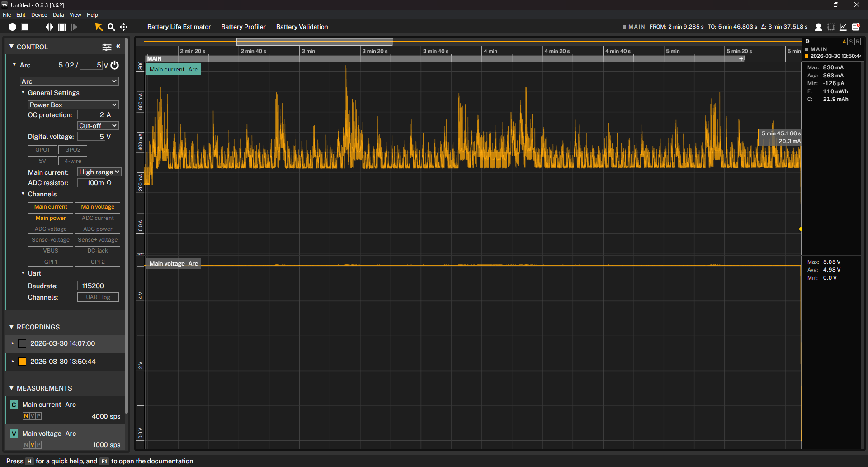Click the 4-wire button
Image resolution: width=868 pixels, height=467 pixels.
(x=73, y=161)
